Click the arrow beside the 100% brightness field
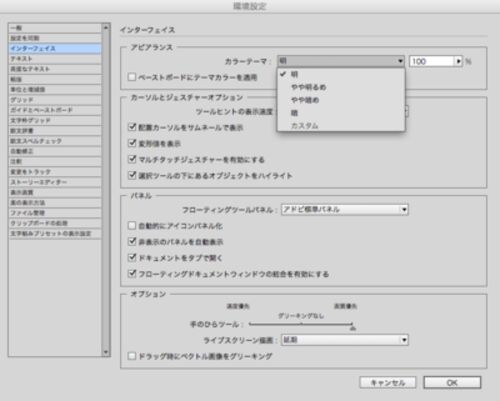The height and width of the screenshot is (401, 500). (458, 61)
